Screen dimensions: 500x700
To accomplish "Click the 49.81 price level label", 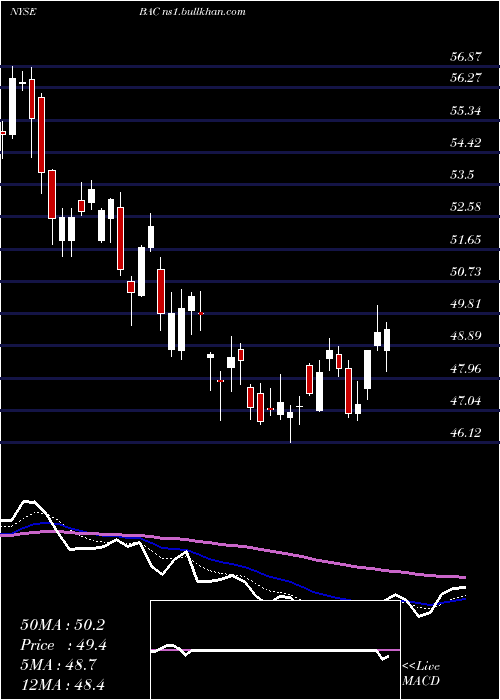I will point(466,304).
